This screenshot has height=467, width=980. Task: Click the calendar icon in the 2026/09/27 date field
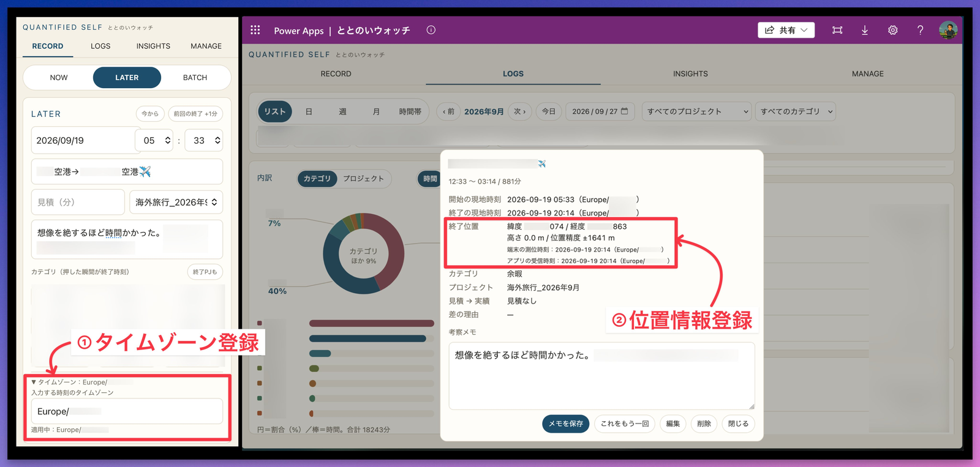tap(625, 111)
